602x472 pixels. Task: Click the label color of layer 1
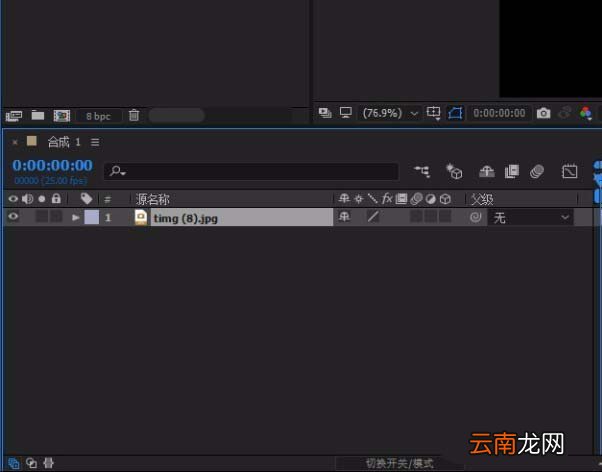92,217
